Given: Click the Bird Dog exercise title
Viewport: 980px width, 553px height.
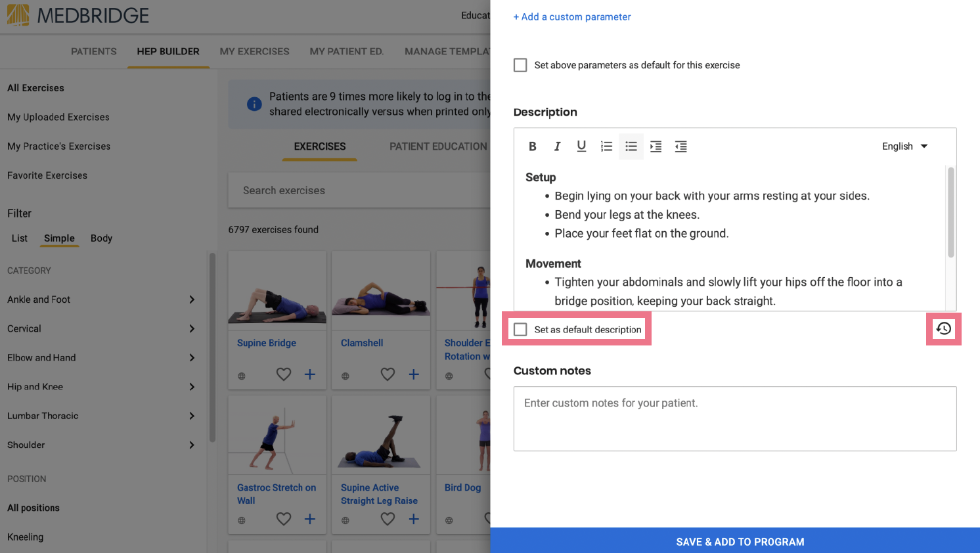Looking at the screenshot, I should pos(462,487).
